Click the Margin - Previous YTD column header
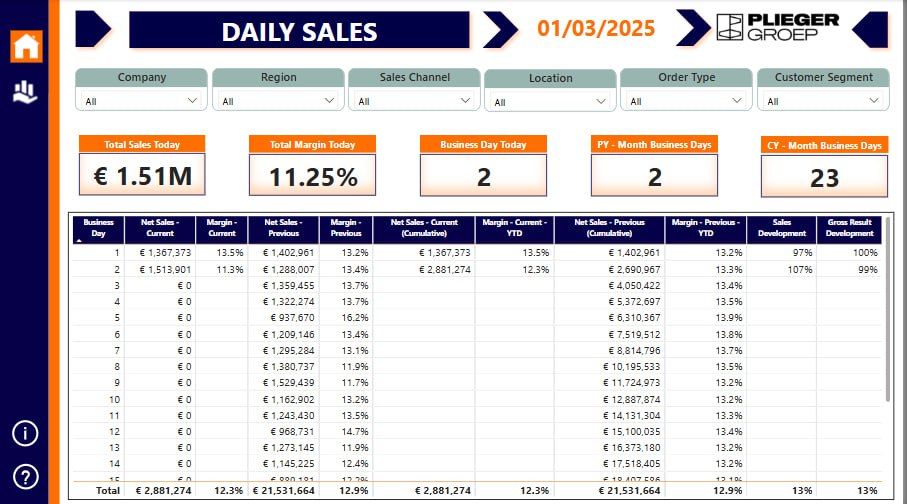 [x=706, y=228]
